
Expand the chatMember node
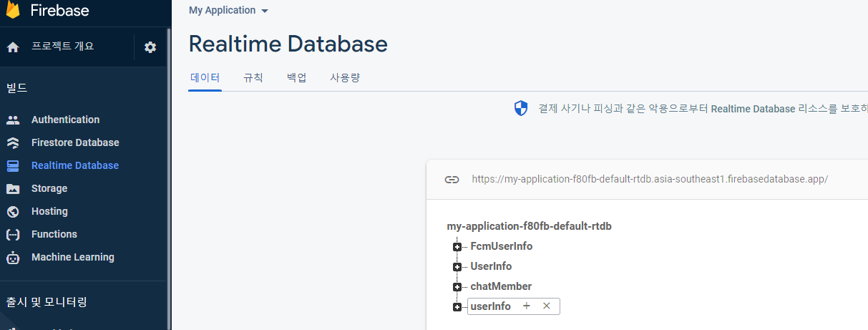coord(457,287)
